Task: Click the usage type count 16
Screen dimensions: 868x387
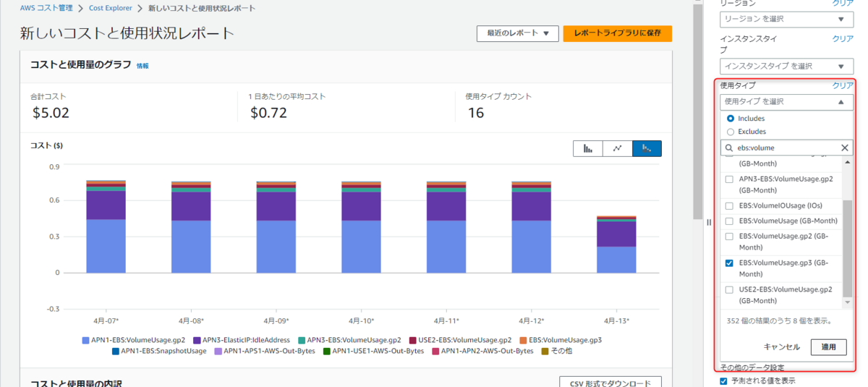Action: (x=475, y=113)
